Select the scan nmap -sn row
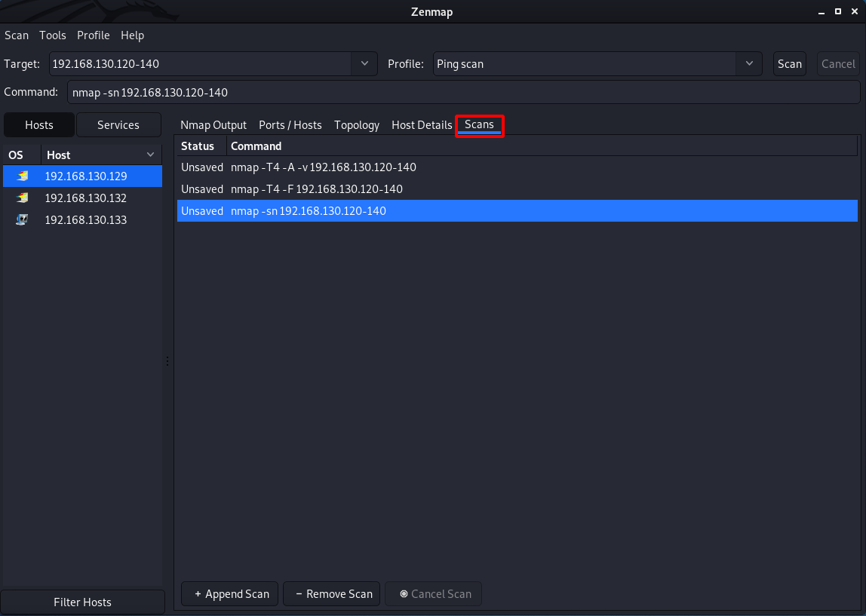This screenshot has width=866, height=616. click(x=517, y=211)
